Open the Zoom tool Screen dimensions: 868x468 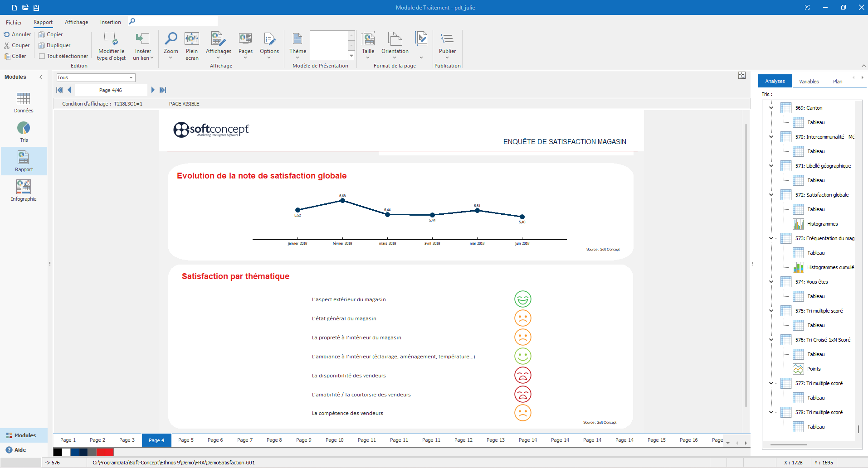[x=171, y=45]
